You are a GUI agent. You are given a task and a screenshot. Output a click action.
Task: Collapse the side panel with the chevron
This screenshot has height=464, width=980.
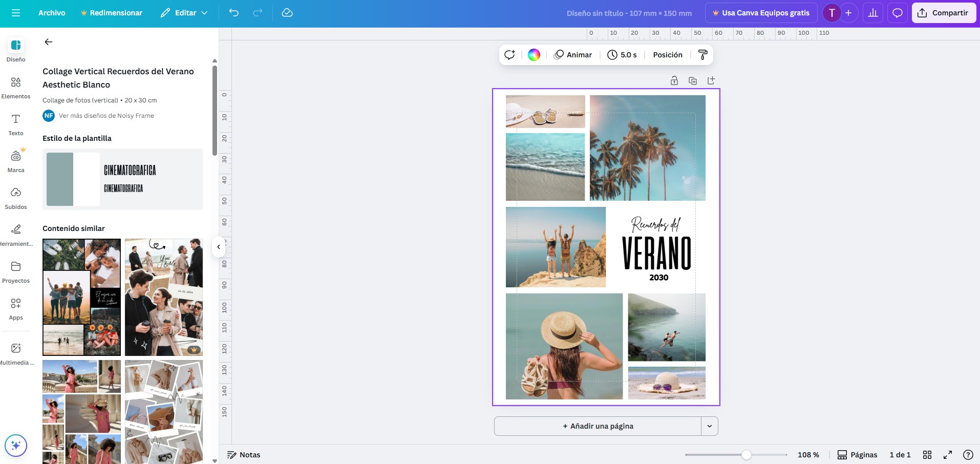[x=219, y=247]
